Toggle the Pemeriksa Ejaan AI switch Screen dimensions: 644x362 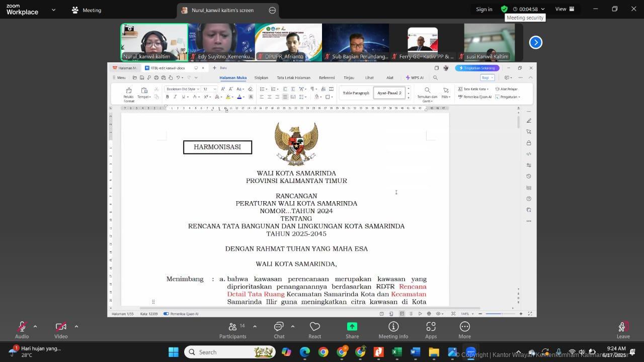(166, 314)
